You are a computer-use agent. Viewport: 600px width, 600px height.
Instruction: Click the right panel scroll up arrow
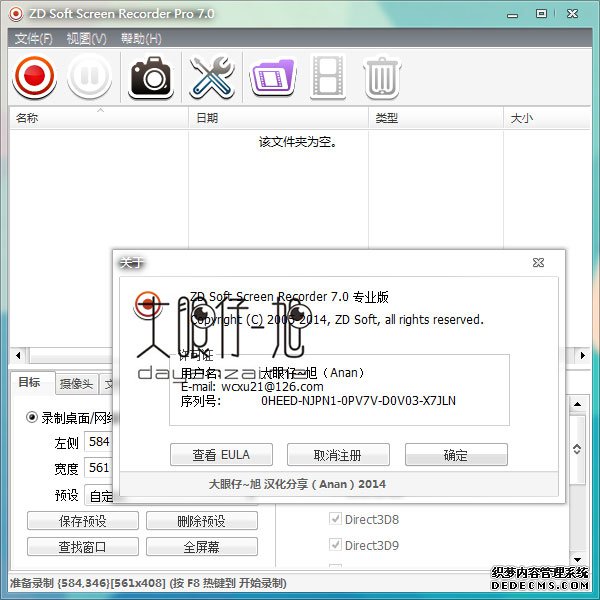[x=577, y=404]
